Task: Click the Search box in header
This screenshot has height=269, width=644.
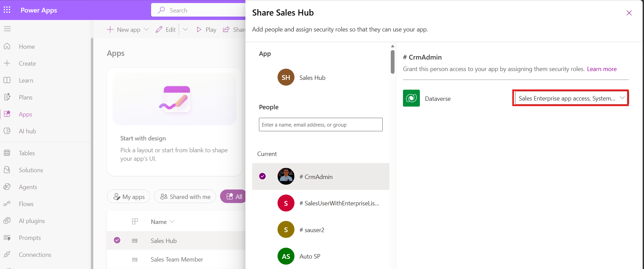Action: (198, 10)
